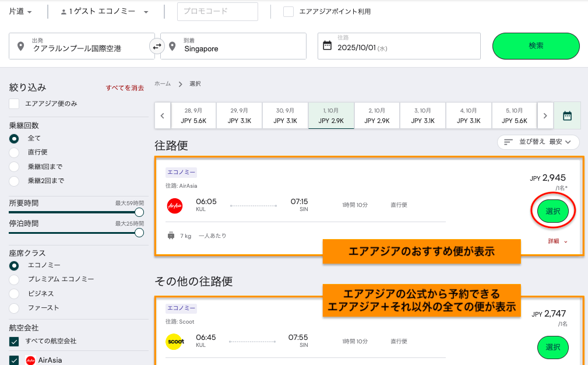The image size is (588, 365).
Task: Select the 30, 9月 date tab
Action: [x=285, y=115]
